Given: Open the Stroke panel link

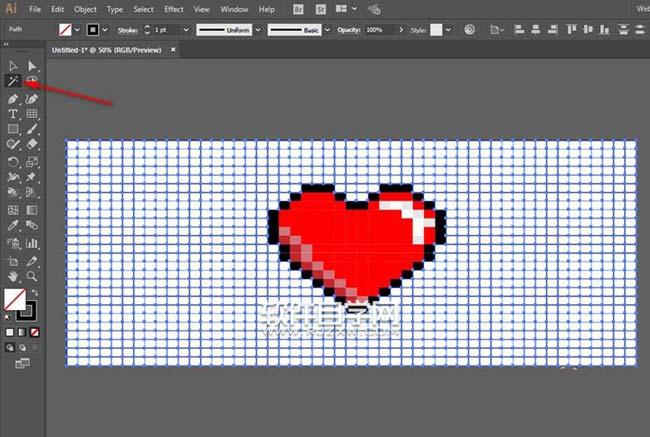Looking at the screenshot, I should [x=127, y=30].
